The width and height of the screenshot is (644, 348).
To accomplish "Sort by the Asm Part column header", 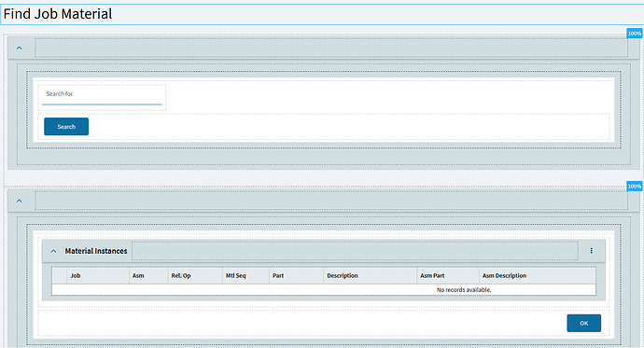I will point(448,276).
